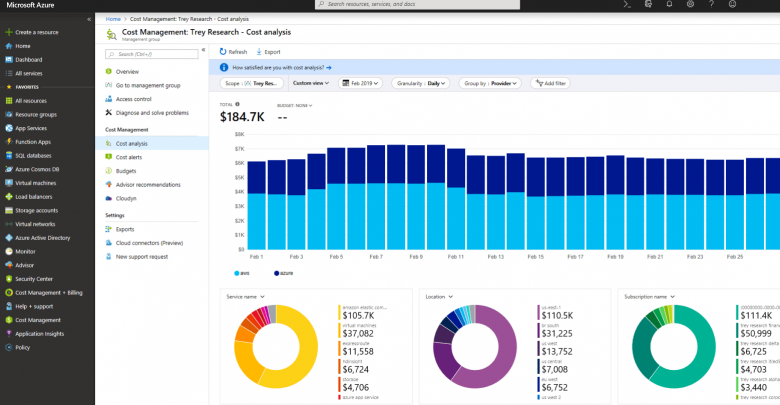Send feedback via smiley icon

point(732,4)
